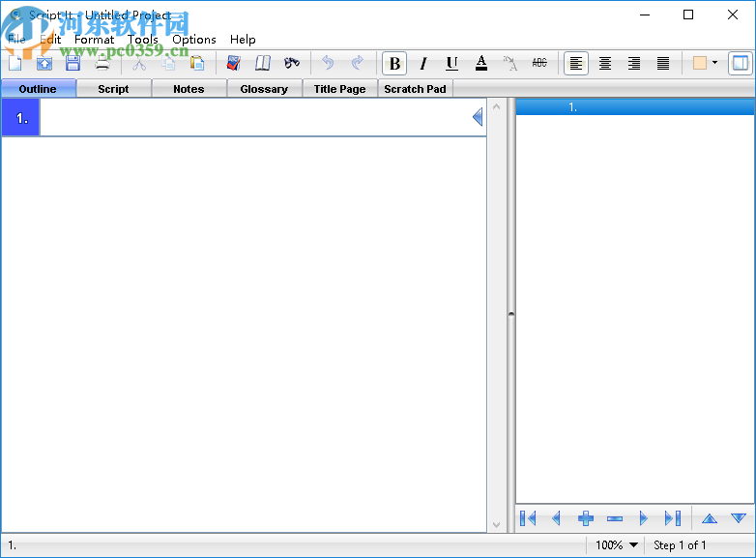
Task: Remove the step with minus icon
Action: (615, 518)
